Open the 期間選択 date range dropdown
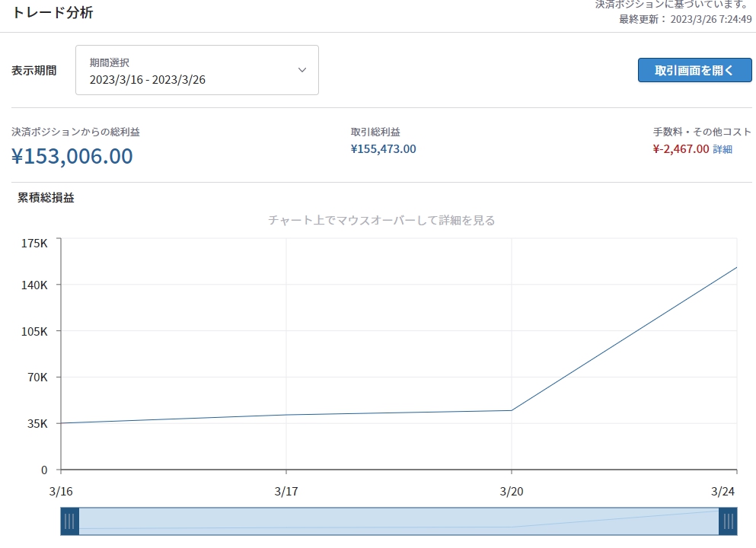The image size is (756, 548). [x=196, y=71]
